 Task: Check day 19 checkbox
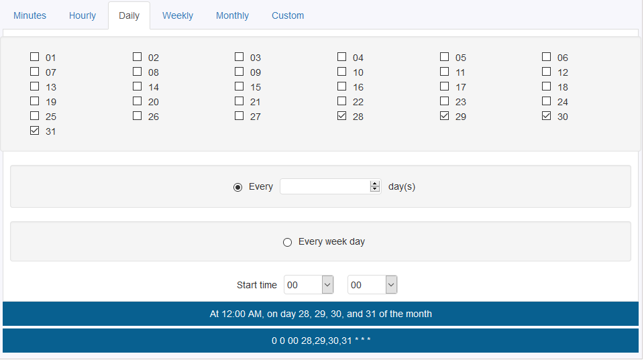[x=34, y=101]
